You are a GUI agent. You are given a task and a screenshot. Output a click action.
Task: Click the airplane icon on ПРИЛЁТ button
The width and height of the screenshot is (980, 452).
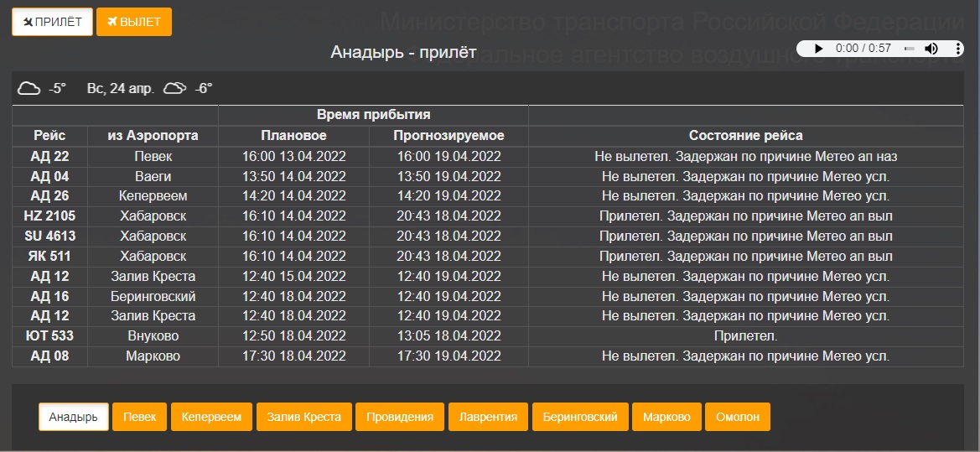(x=28, y=22)
